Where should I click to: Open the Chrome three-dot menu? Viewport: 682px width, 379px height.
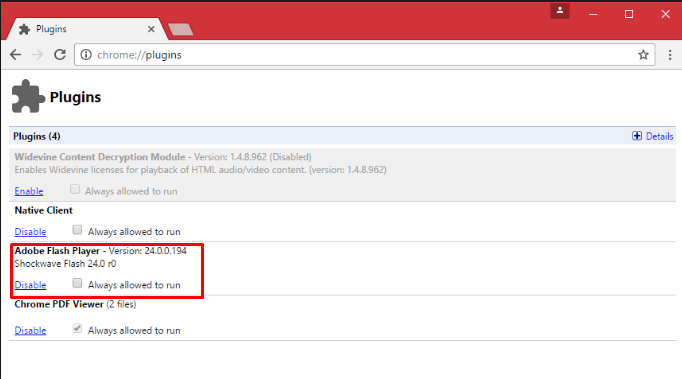pyautogui.click(x=670, y=55)
